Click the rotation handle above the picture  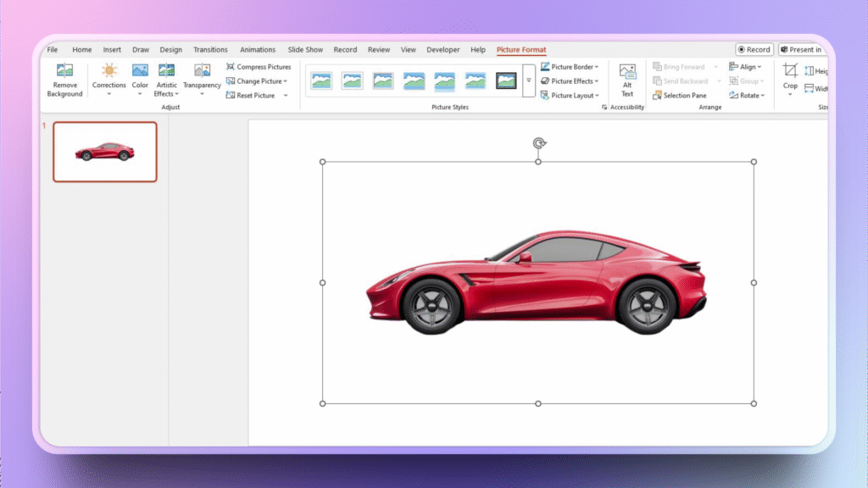[x=538, y=143]
